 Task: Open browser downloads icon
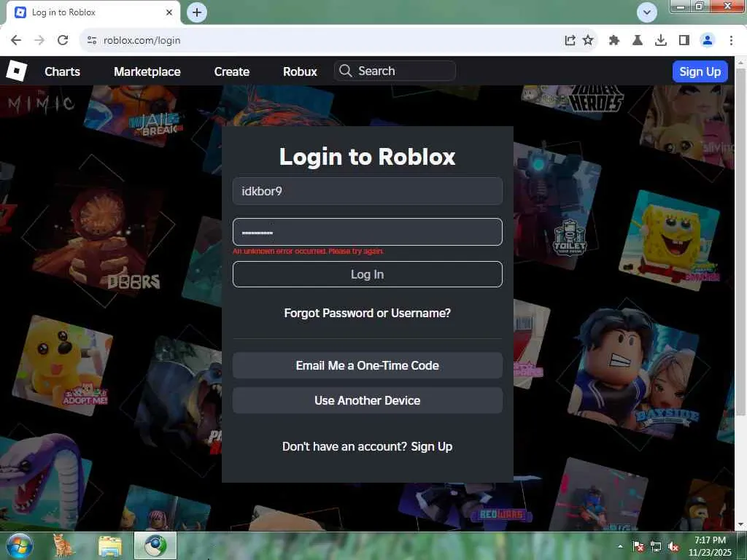click(660, 41)
